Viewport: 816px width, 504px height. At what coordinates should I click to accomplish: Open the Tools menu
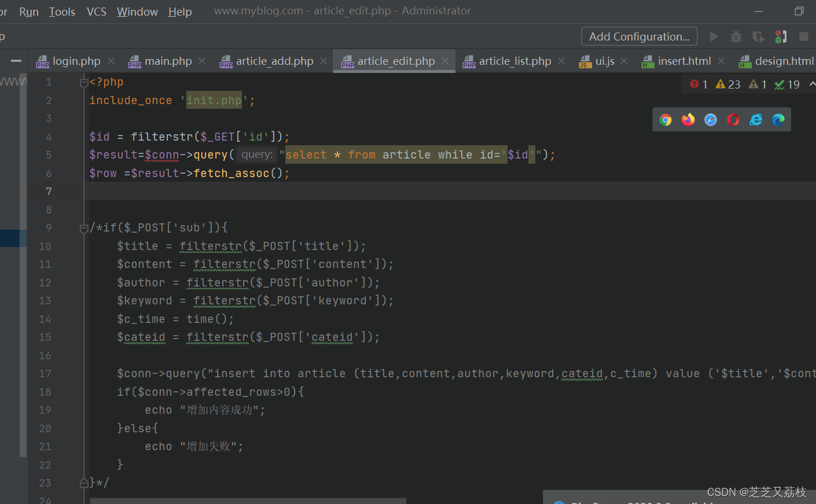click(62, 12)
